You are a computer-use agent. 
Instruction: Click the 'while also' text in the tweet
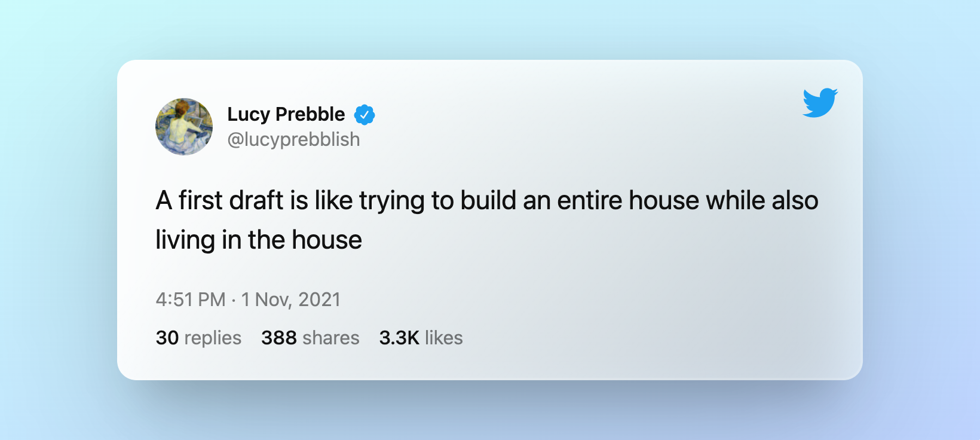[x=762, y=200]
